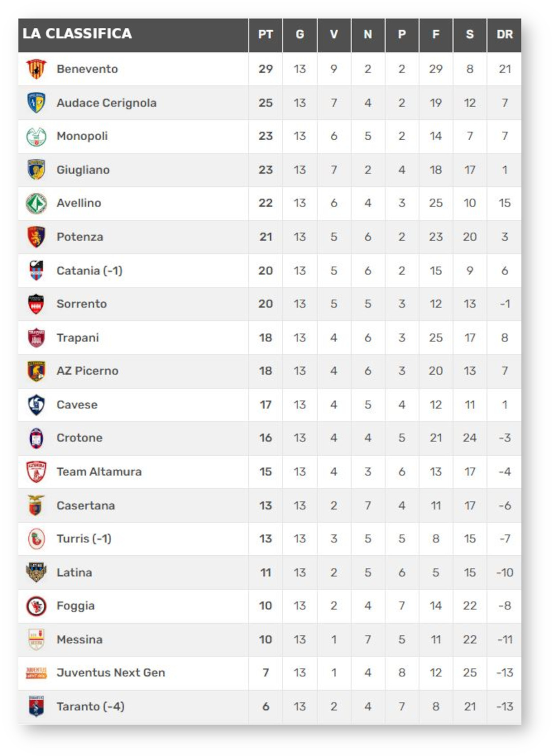Image resolution: width=553 pixels, height=756 pixels.
Task: Click the PT column header
Action: pos(265,34)
